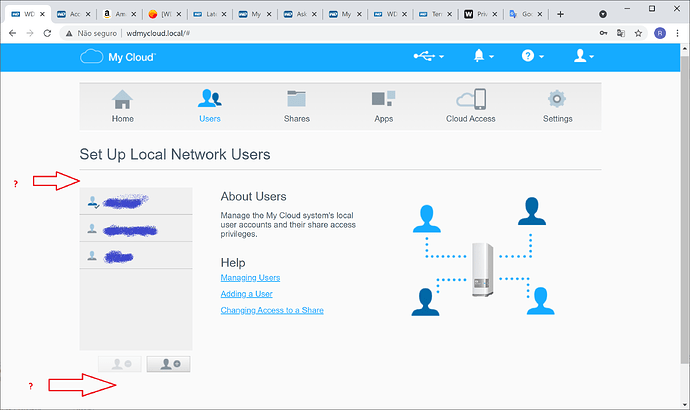This screenshot has width=690, height=410.
Task: Open the Settings gear section
Action: click(x=557, y=106)
